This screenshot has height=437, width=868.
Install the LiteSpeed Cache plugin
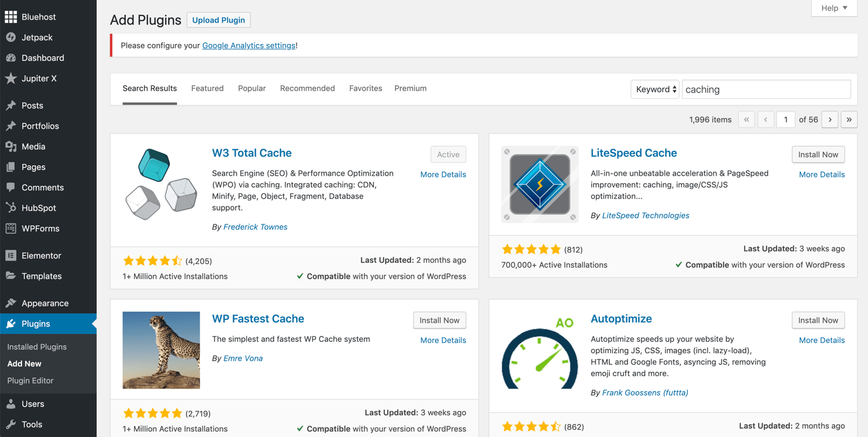818,155
